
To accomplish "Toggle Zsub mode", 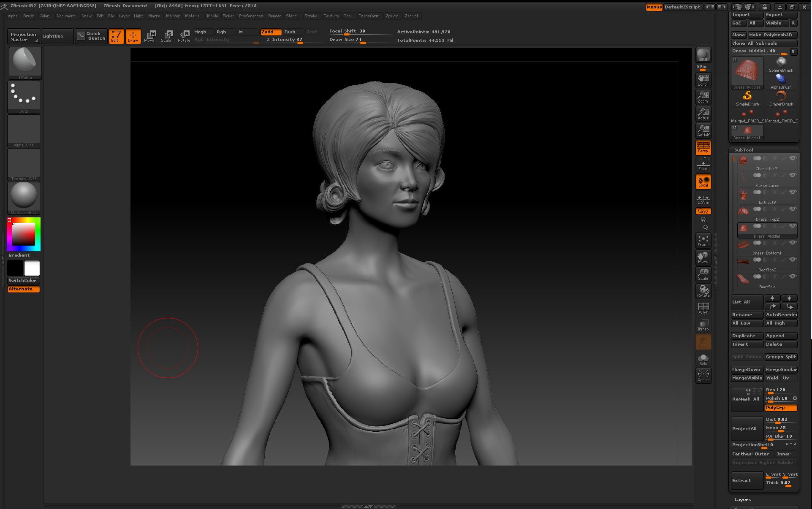I will (293, 32).
